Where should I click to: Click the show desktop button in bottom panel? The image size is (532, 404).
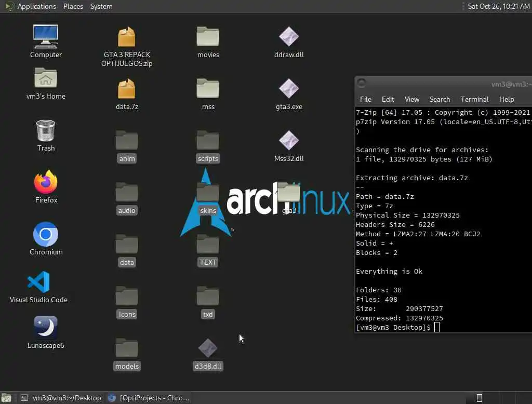(x=6, y=398)
